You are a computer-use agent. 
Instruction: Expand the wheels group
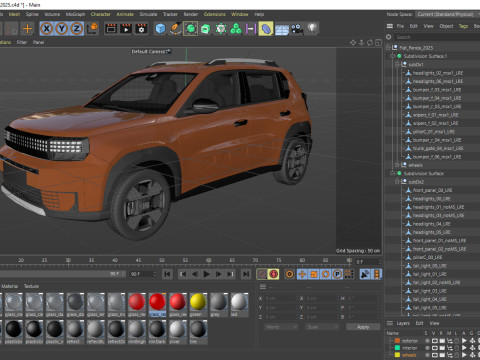(397, 165)
